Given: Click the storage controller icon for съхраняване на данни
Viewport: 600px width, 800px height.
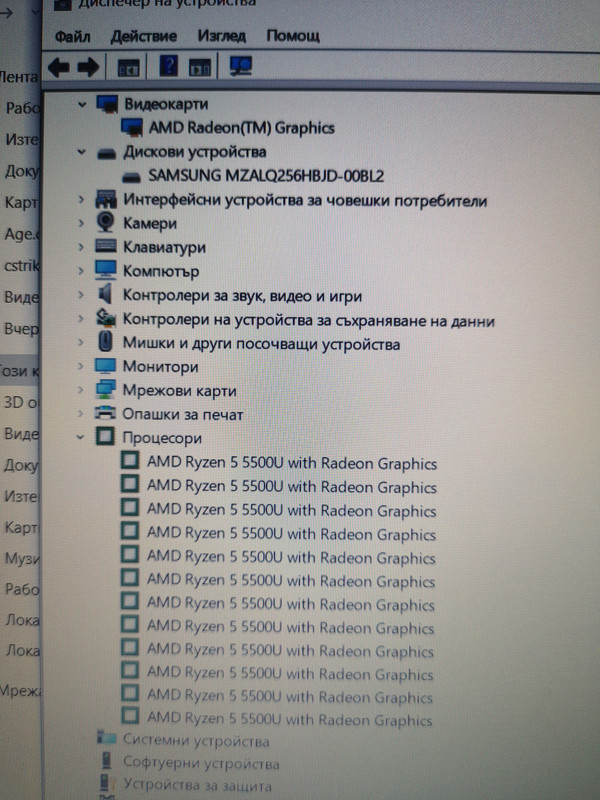Looking at the screenshot, I should (106, 318).
